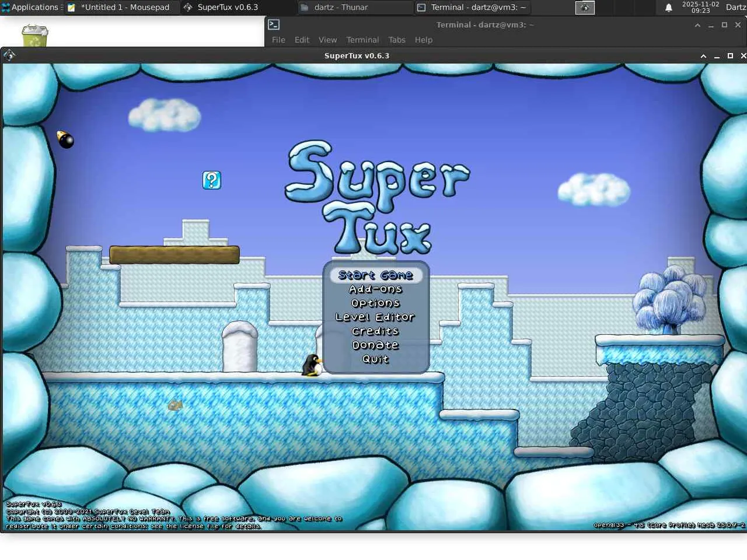The image size is (747, 560).
Task: Open the Trash icon on the desktop
Action: [34, 36]
